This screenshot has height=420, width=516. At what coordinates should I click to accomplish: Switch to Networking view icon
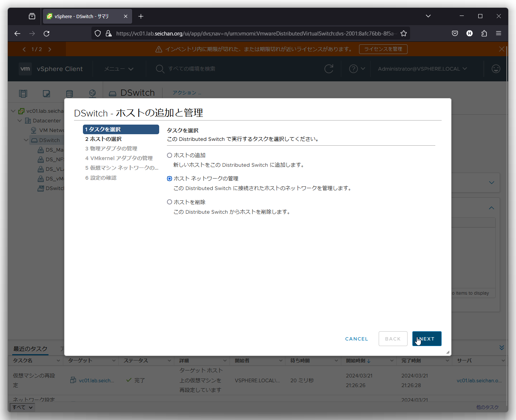pyautogui.click(x=93, y=94)
